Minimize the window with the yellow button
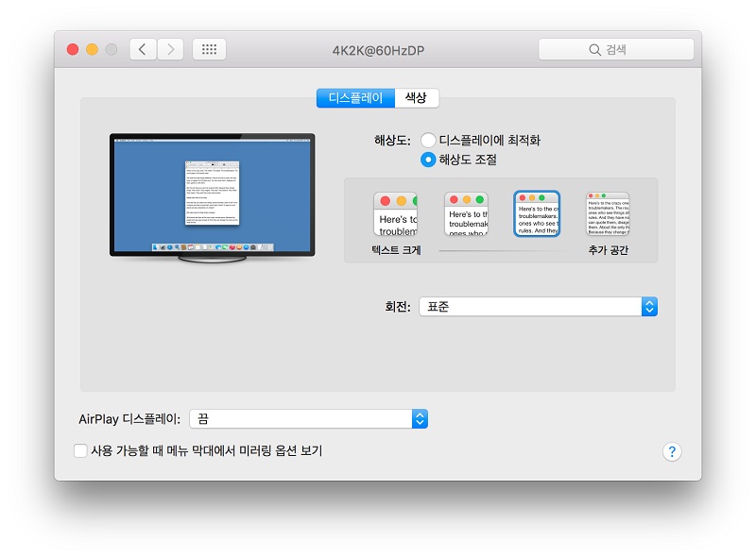This screenshot has height=558, width=756. pos(92,50)
